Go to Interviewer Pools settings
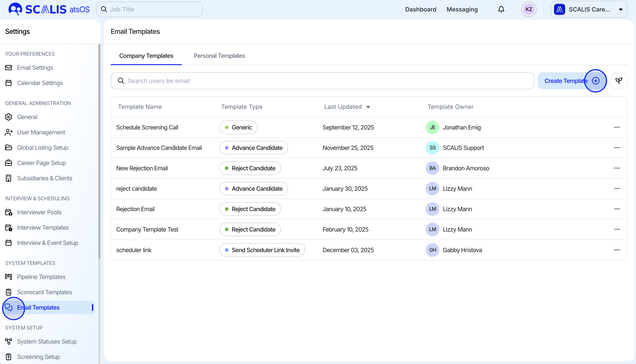636x364 pixels. (39, 212)
